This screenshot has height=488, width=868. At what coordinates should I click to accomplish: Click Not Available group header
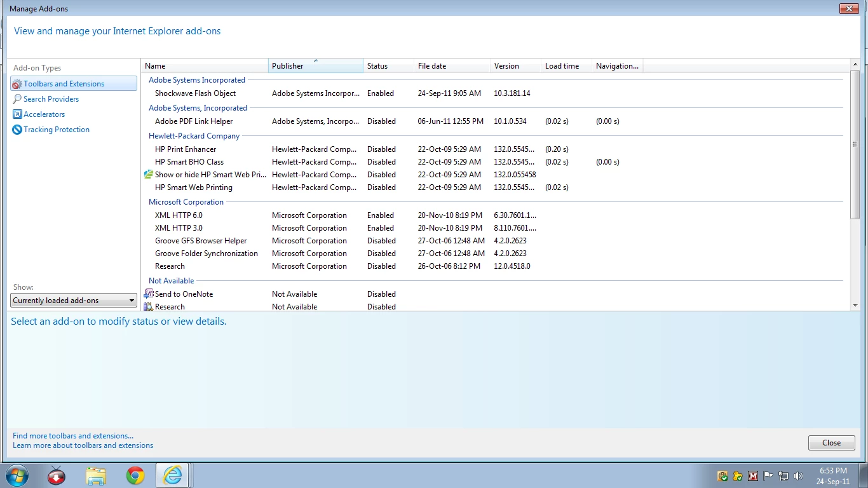point(172,281)
